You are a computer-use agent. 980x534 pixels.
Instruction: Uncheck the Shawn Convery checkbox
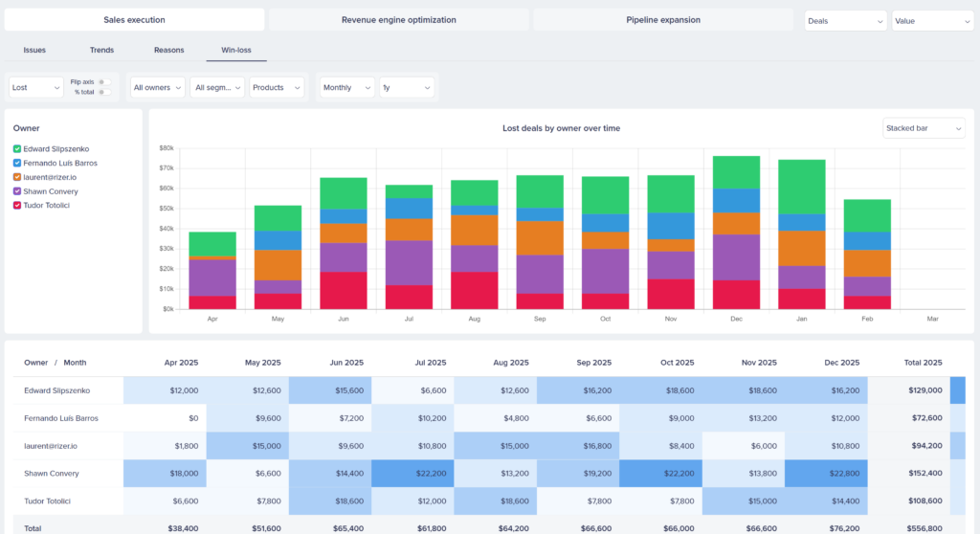pos(17,191)
